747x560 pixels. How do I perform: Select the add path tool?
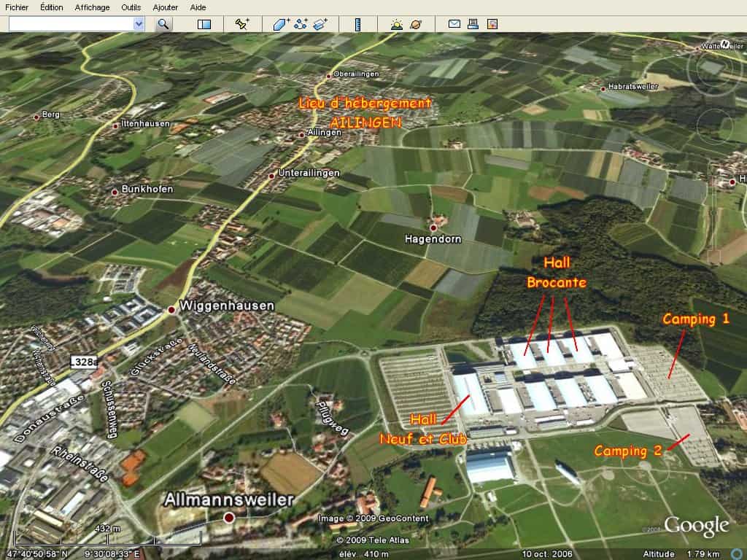[301, 24]
